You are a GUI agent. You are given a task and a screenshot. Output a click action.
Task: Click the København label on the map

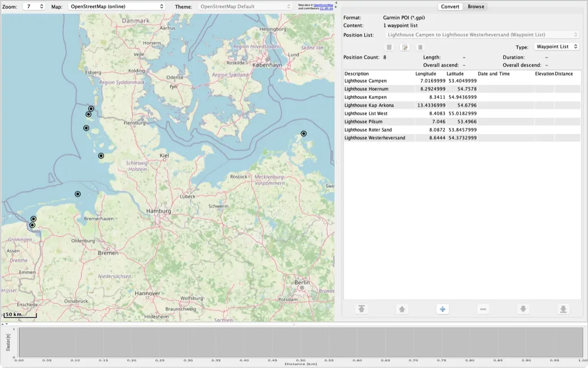tap(266, 65)
